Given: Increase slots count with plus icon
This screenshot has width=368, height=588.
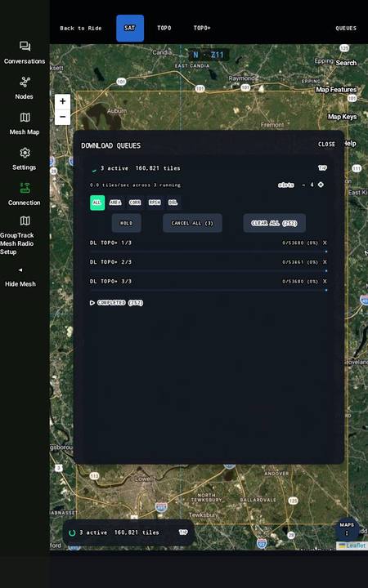Looking at the screenshot, I should [321, 185].
